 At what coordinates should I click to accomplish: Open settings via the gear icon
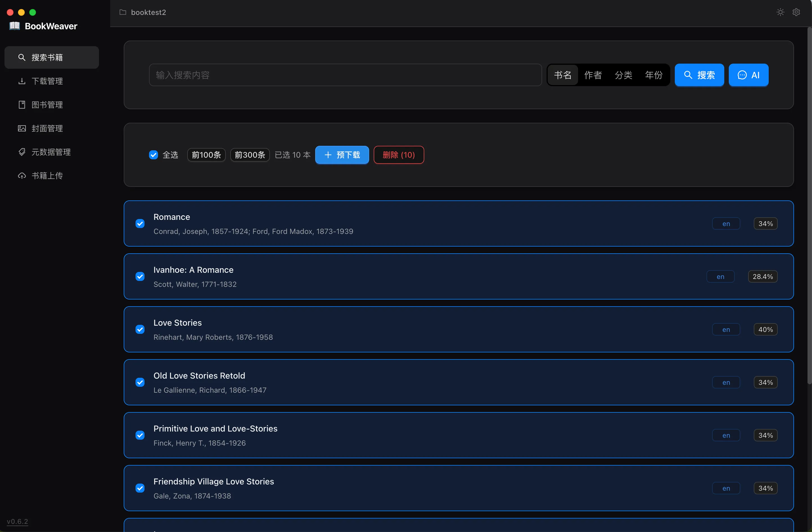(x=796, y=12)
